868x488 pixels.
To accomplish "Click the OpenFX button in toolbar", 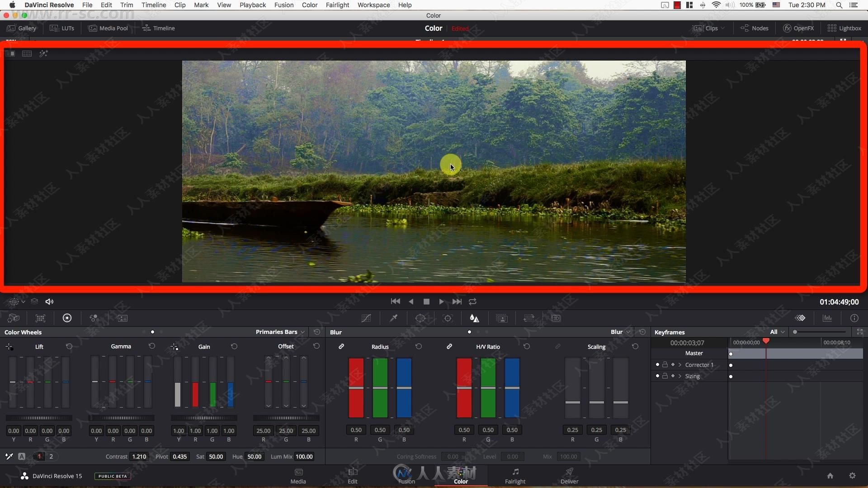I will (799, 28).
